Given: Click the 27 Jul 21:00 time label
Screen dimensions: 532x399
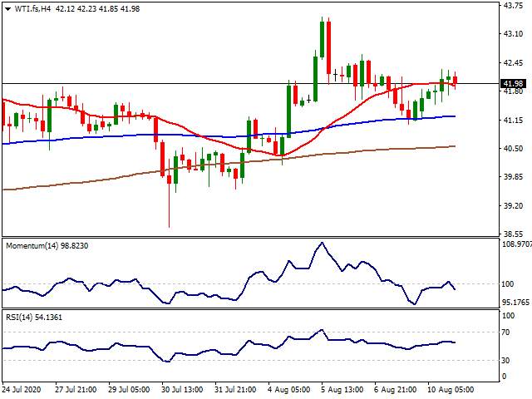Looking at the screenshot, I should pyautogui.click(x=76, y=390).
